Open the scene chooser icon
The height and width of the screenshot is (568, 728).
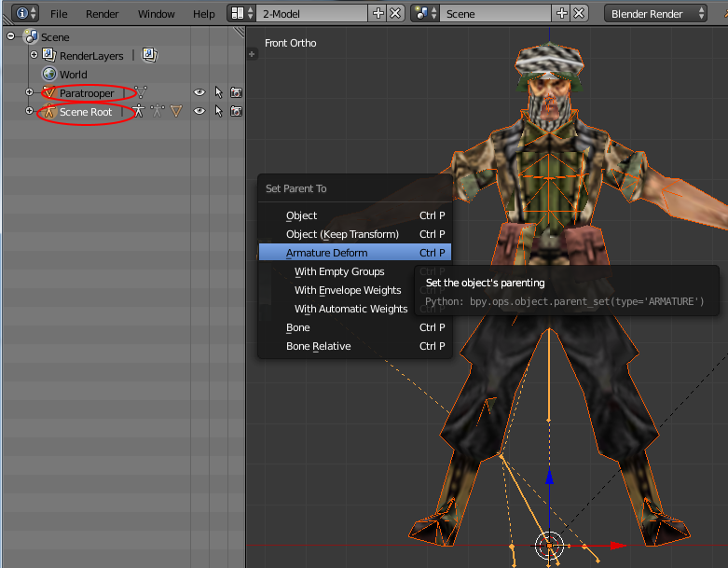click(426, 13)
